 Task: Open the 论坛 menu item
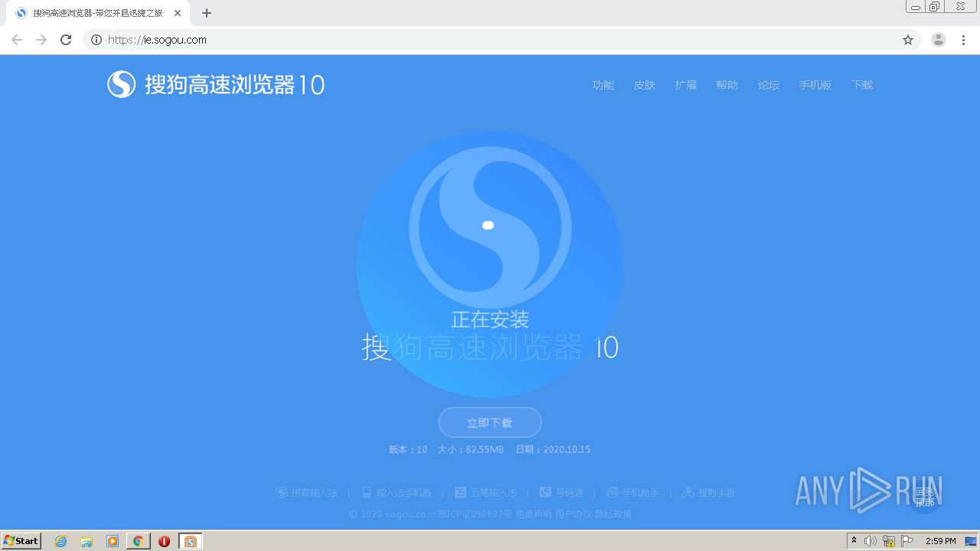tap(769, 85)
